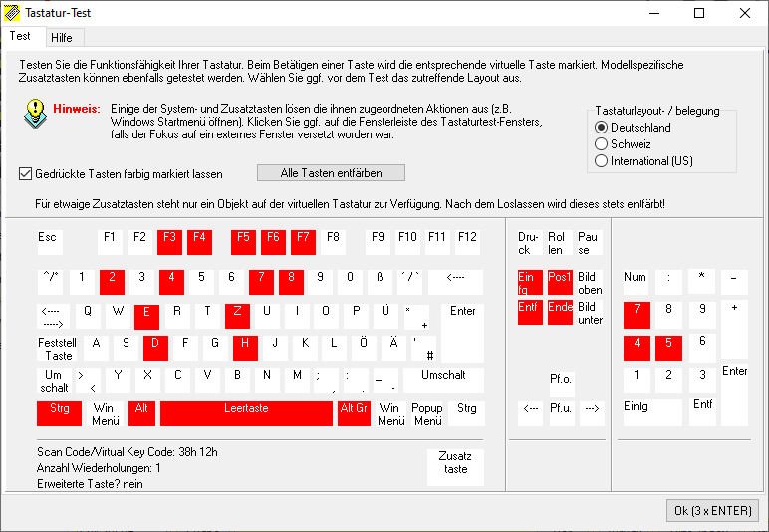Click the Druck key
The height and width of the screenshot is (532, 769).
coord(530,242)
